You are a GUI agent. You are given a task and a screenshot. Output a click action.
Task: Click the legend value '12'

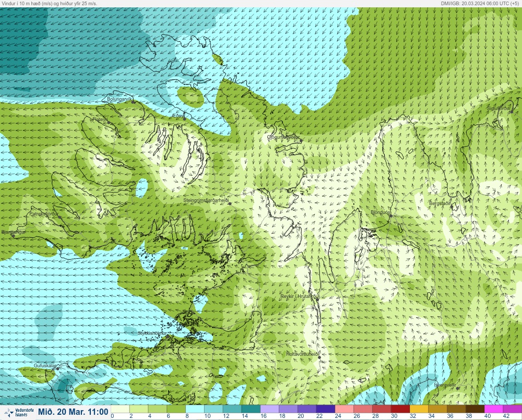[x=226, y=416]
